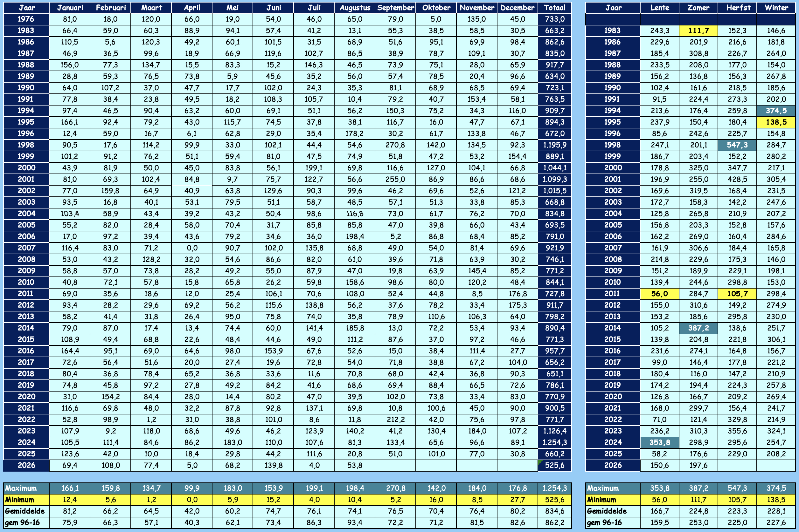The height and width of the screenshot is (532, 799).
Task: Select year 2024 in the seasonal table
Action: click(x=613, y=442)
